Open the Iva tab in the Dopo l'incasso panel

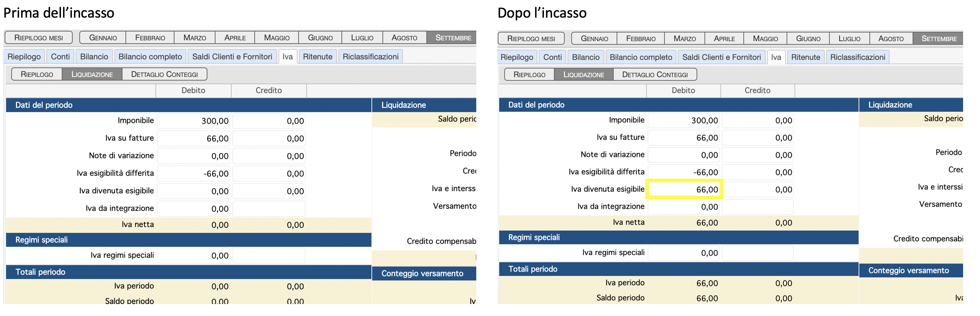[776, 57]
